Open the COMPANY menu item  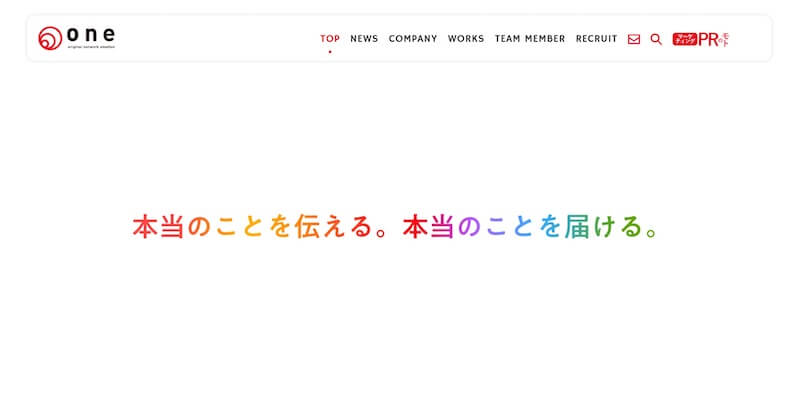tap(413, 39)
